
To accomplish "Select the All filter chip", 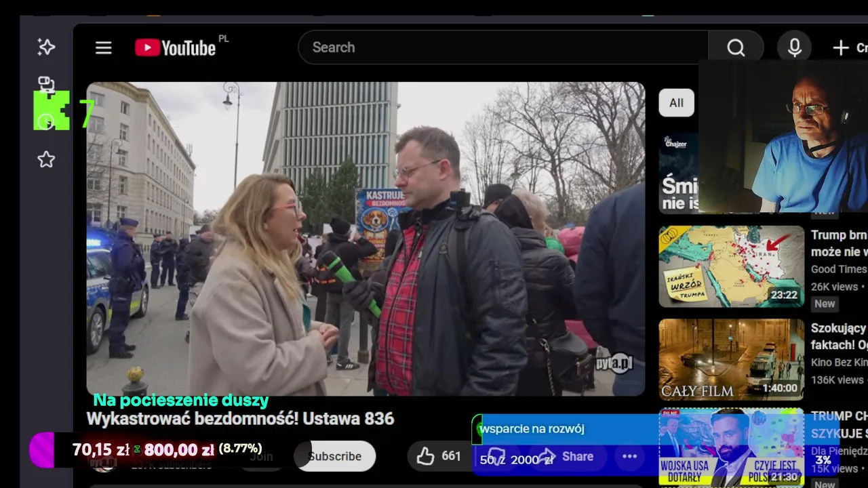I will 677,103.
